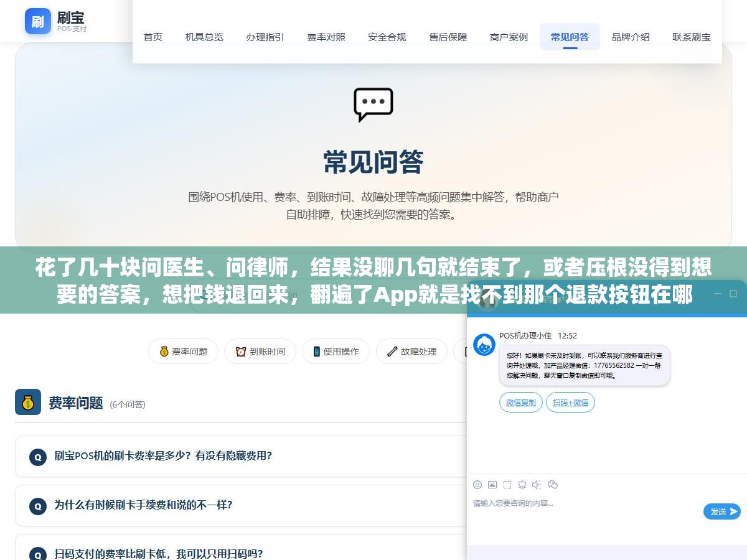Image resolution: width=747 pixels, height=560 pixels.
Task: Select the 常见问答 navigation tab
Action: coord(570,37)
